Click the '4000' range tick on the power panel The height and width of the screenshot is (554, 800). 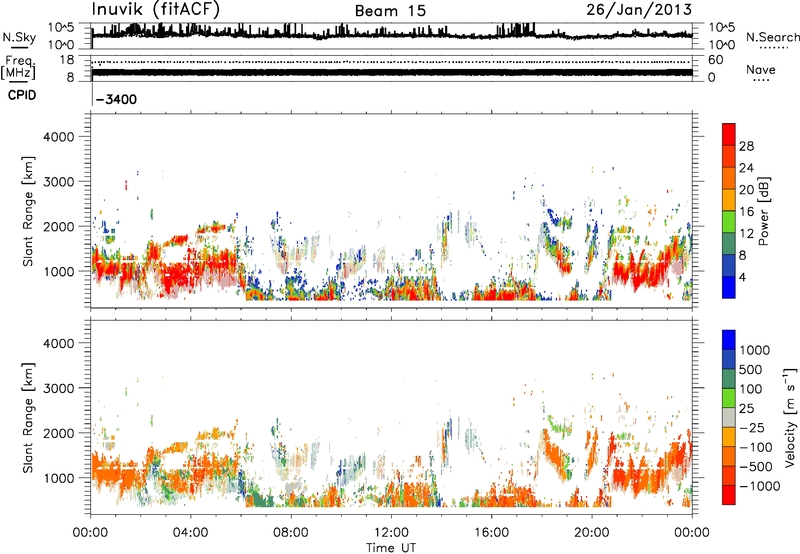point(59,137)
